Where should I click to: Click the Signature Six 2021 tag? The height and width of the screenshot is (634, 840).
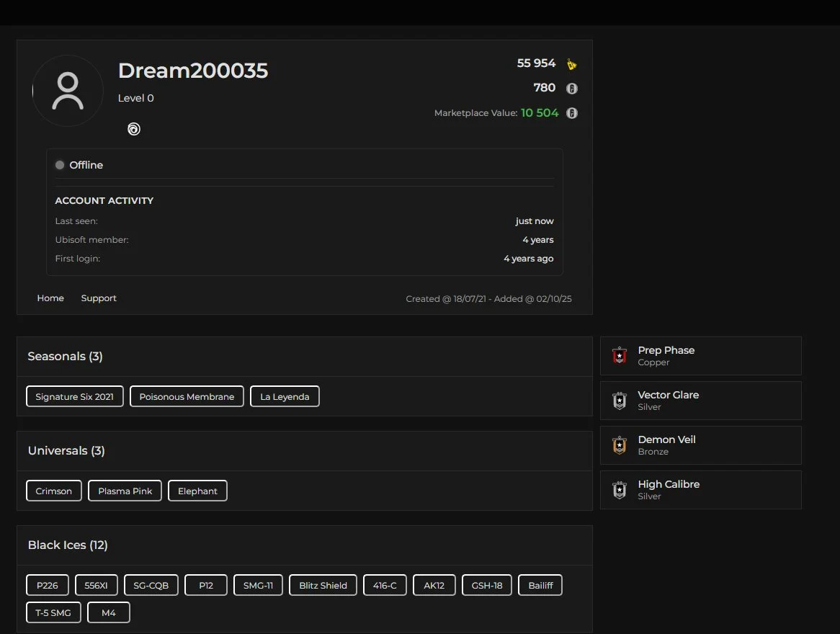click(75, 397)
